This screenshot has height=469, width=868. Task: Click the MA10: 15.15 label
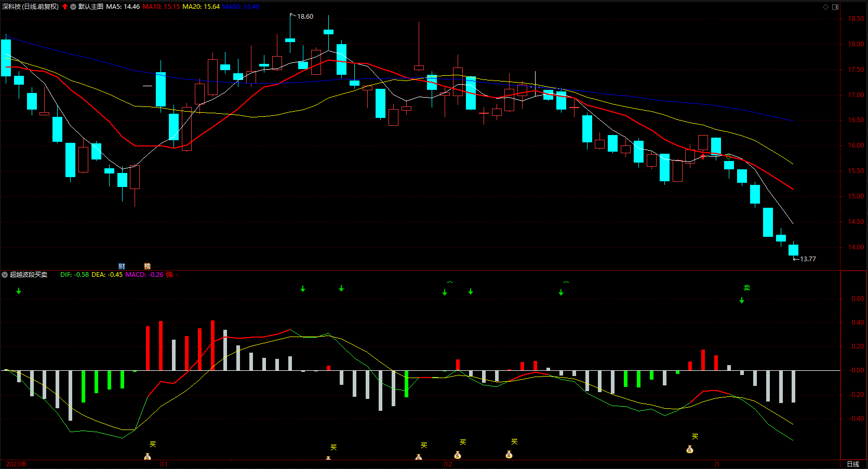click(x=161, y=7)
